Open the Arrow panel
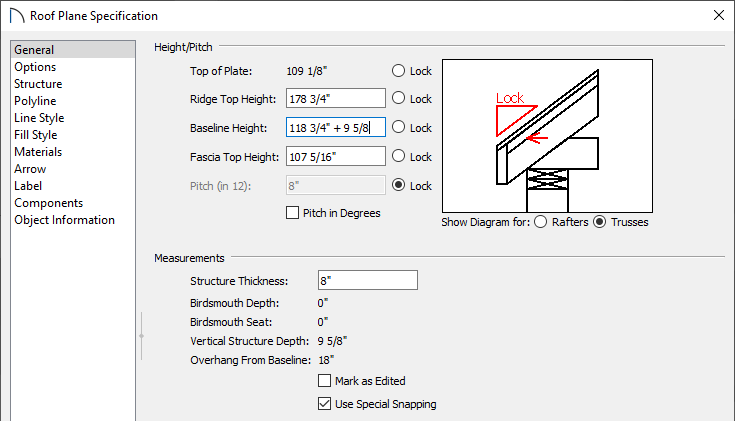This screenshot has width=735, height=421. click(x=30, y=169)
